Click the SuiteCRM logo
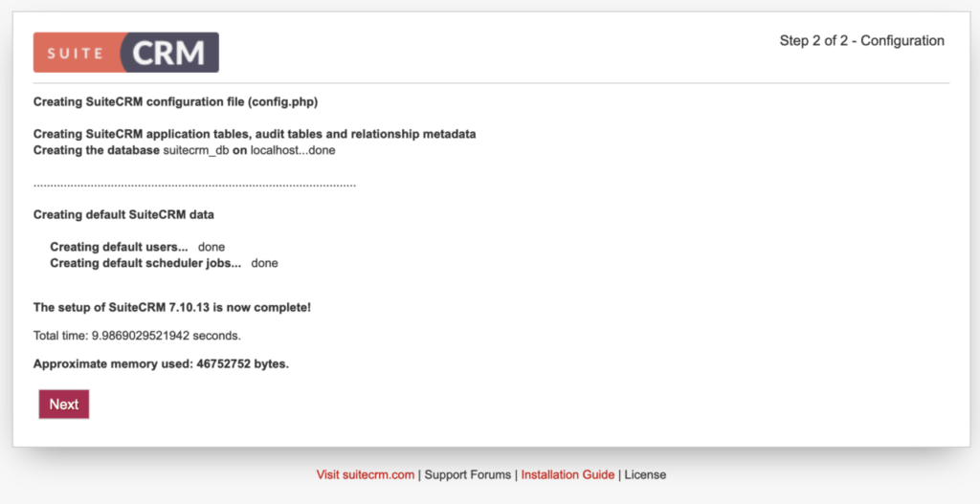This screenshot has height=504, width=980. 126,53
